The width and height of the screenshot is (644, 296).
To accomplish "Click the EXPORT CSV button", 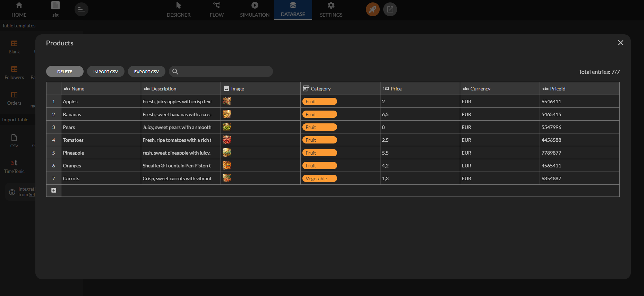I will (x=147, y=71).
